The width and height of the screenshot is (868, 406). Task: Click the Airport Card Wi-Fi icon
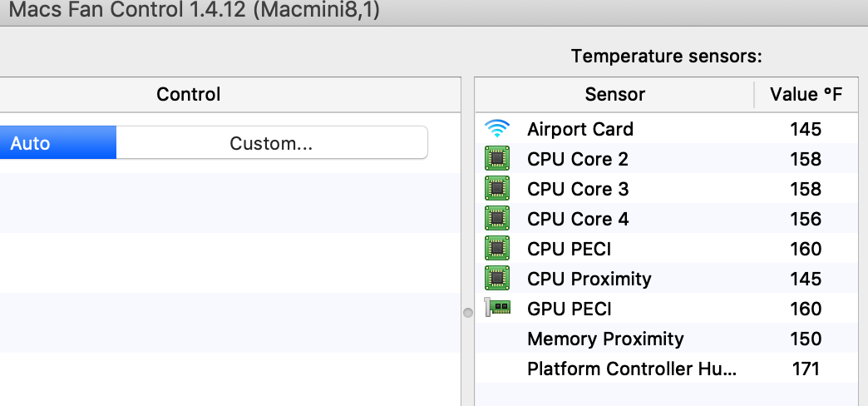[x=497, y=129]
